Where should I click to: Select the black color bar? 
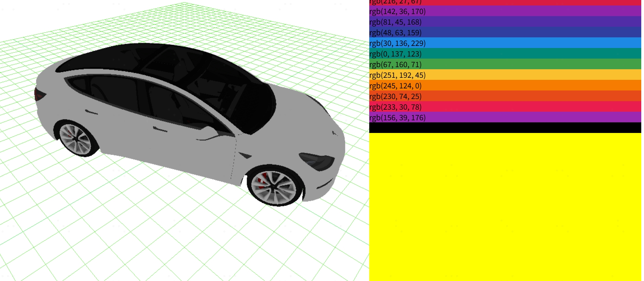(505, 127)
